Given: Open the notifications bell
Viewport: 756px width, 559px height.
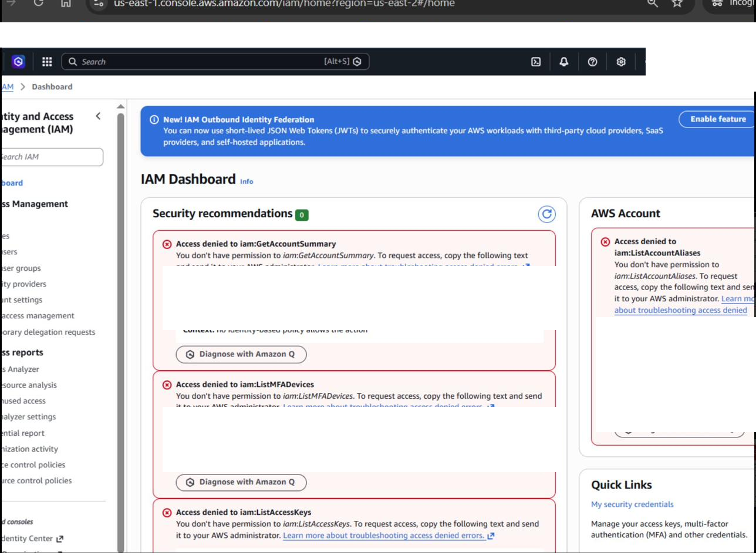Looking at the screenshot, I should [564, 62].
